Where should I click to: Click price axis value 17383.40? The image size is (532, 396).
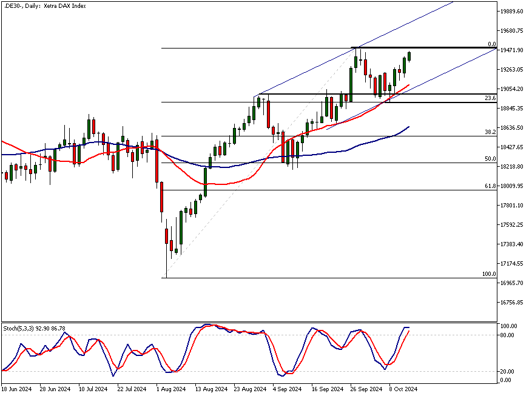(x=512, y=244)
